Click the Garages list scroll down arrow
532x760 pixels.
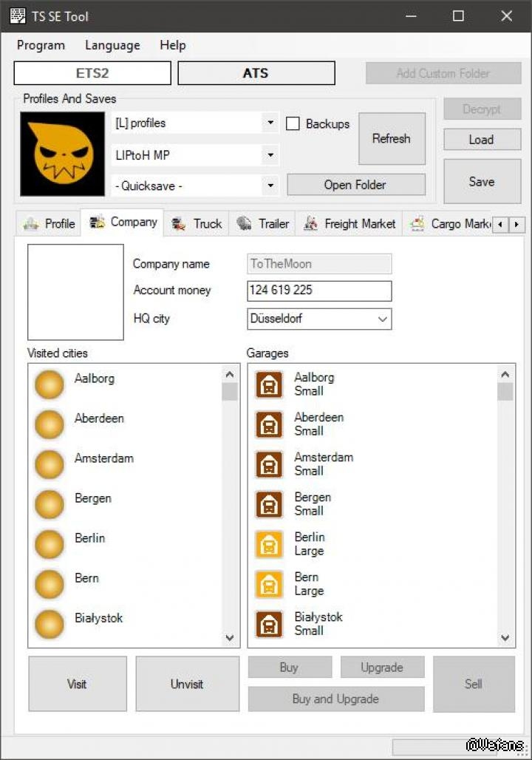pos(505,638)
